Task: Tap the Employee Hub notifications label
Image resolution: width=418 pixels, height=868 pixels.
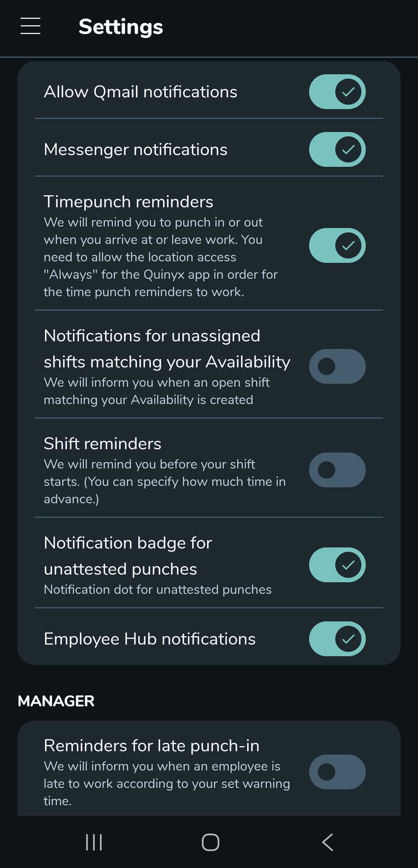Action: (150, 639)
